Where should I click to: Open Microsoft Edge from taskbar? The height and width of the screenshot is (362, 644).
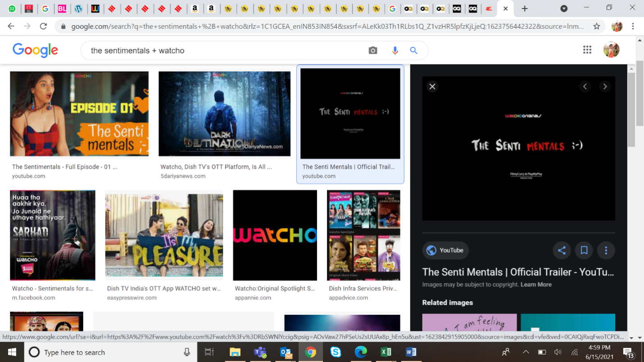[361, 352]
